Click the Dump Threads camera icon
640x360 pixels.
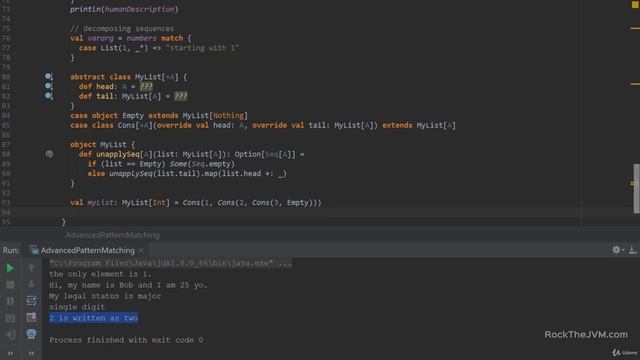coord(10,318)
